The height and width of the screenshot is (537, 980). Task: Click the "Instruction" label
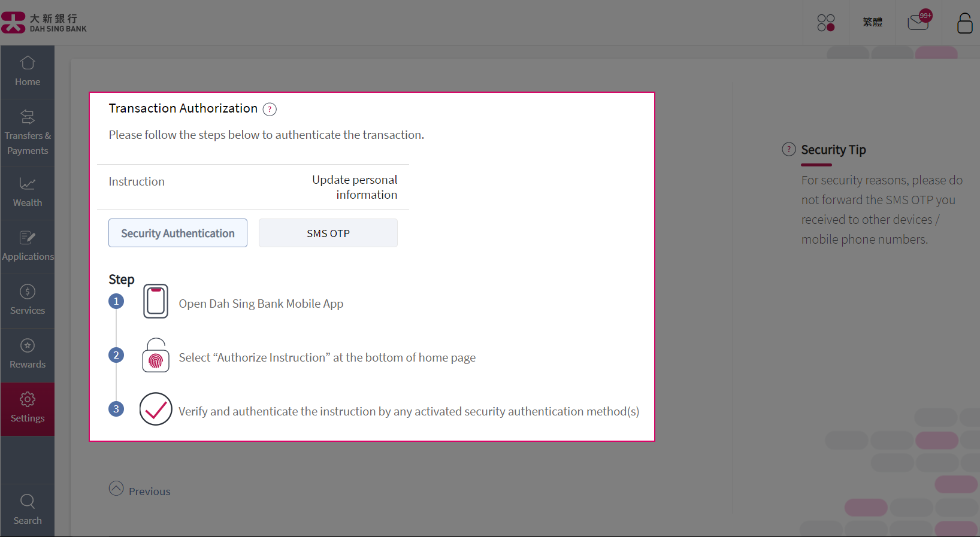pos(137,181)
